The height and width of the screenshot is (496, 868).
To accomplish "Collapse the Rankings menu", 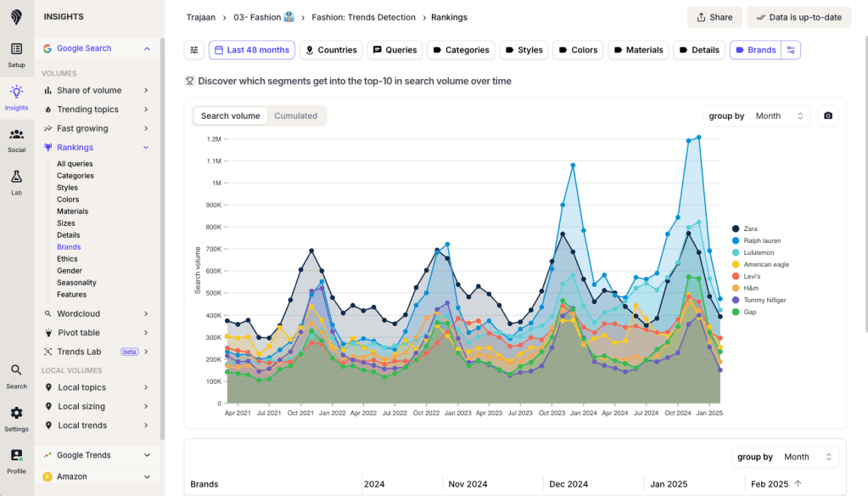I will pyautogui.click(x=146, y=148).
